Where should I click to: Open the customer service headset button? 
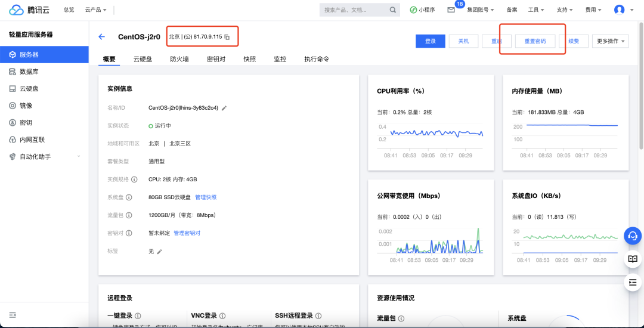point(633,236)
